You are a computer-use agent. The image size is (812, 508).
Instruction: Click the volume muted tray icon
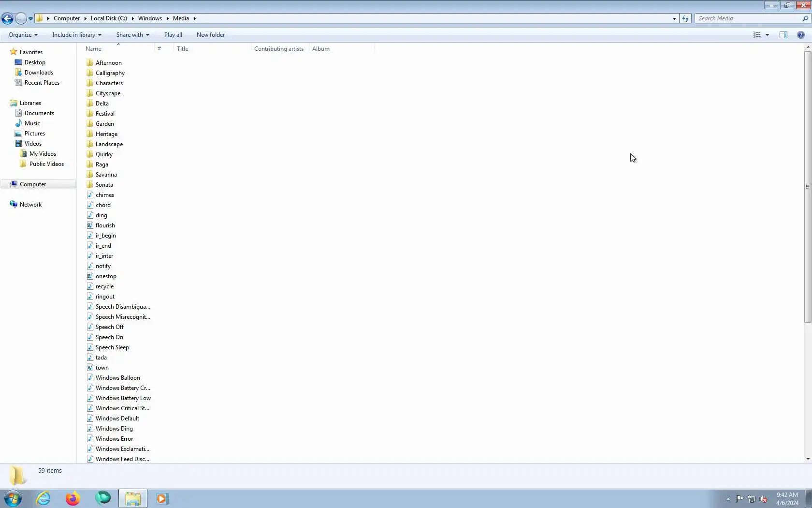(763, 499)
